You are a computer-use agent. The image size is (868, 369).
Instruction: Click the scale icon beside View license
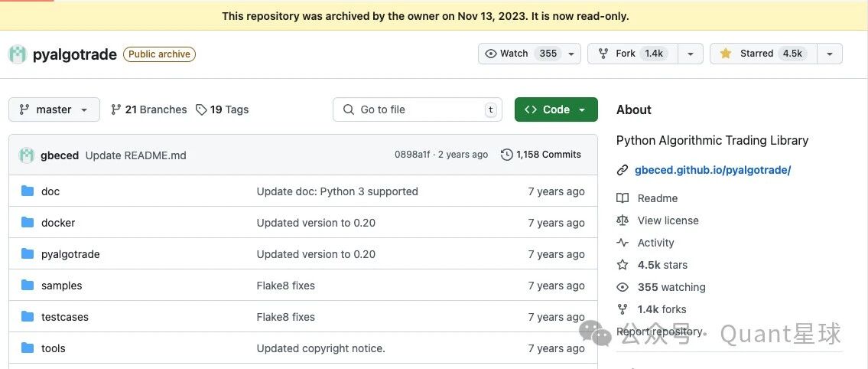point(623,220)
